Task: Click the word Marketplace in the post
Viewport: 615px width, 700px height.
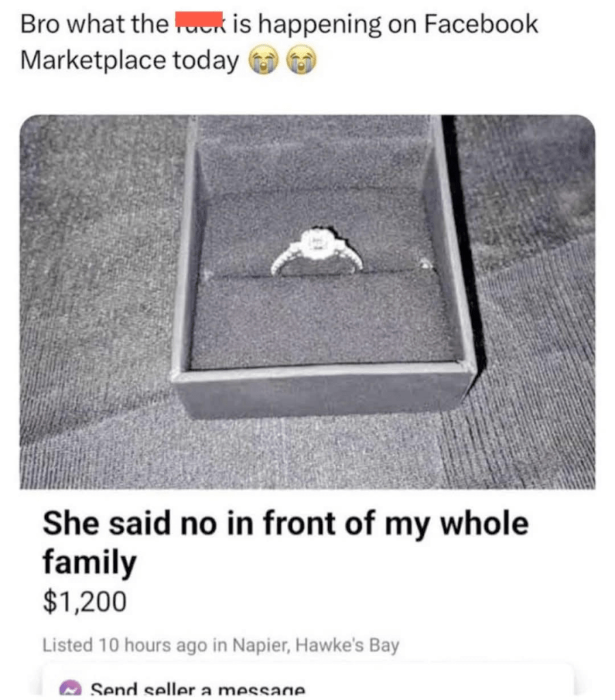Action: 93,60
